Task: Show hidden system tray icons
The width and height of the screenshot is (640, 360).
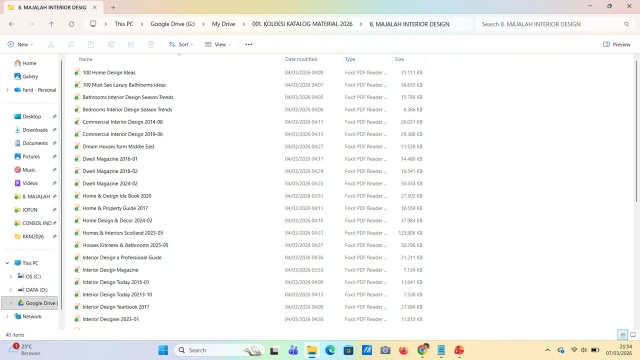Action: click(547, 350)
